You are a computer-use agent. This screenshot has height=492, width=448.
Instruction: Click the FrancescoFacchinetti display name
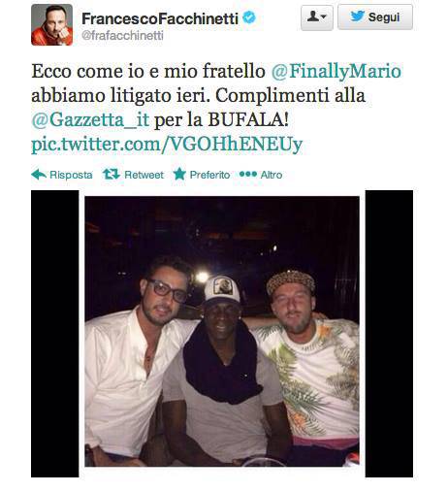[x=160, y=18]
